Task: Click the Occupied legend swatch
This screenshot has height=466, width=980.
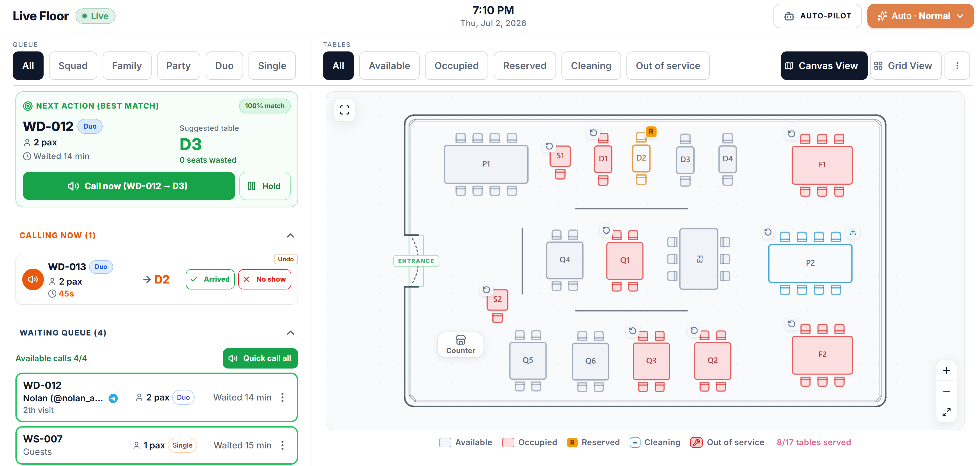Action: 508,443
